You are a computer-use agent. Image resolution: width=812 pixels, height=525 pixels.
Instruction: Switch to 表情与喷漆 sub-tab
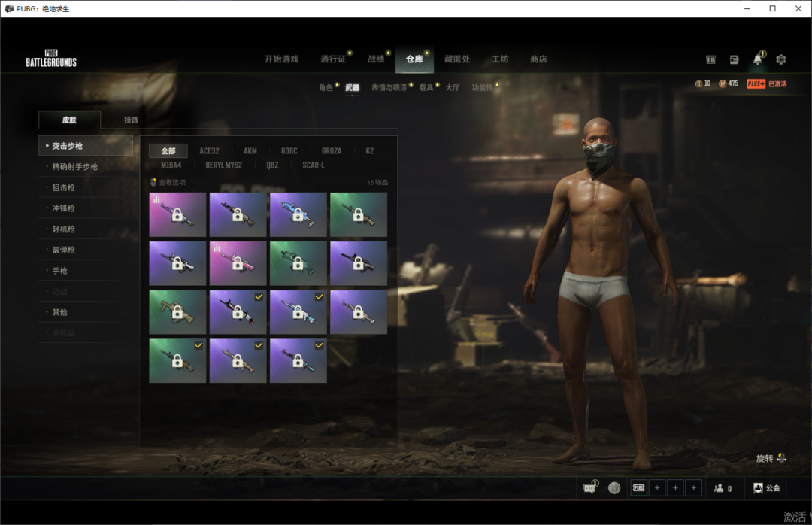coord(389,87)
